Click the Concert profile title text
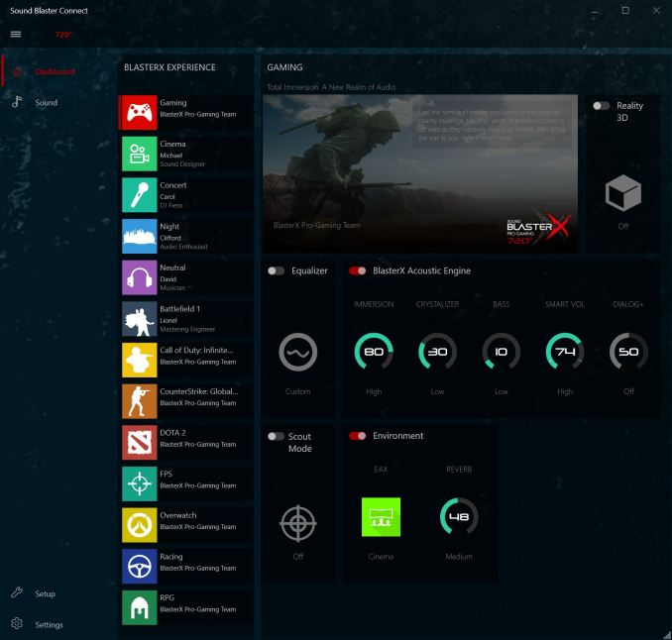 tap(173, 185)
